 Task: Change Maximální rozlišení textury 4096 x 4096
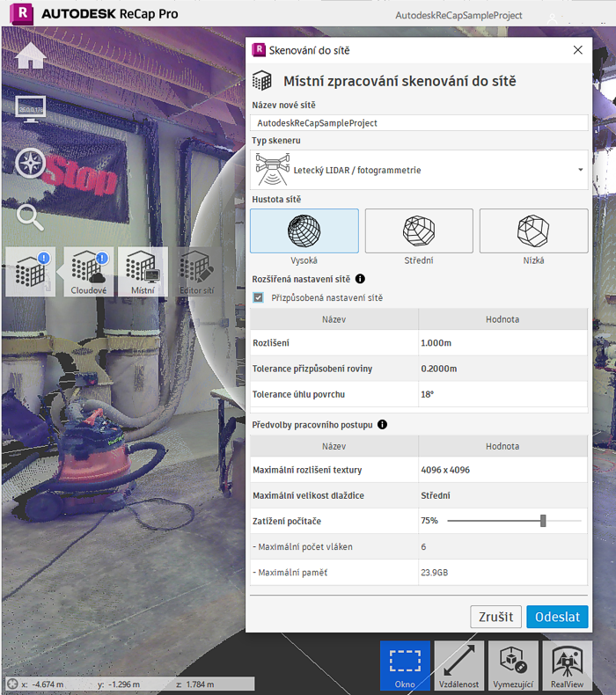(503, 470)
